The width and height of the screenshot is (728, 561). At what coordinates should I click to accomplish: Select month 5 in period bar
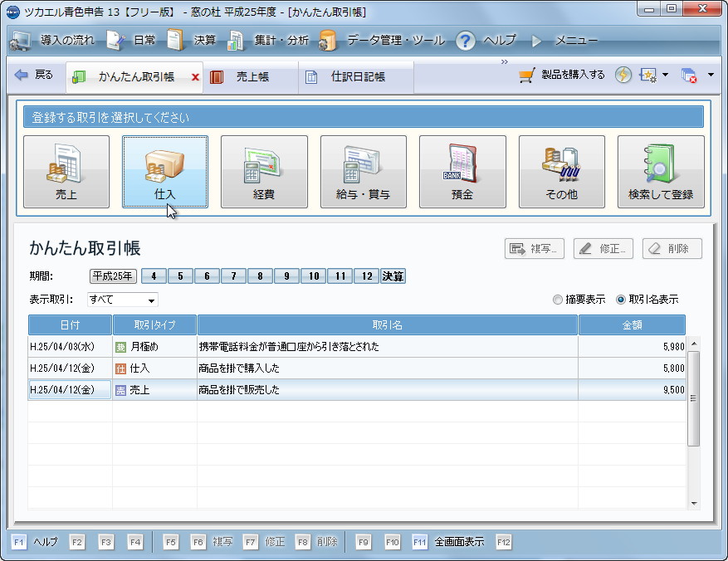click(x=180, y=276)
